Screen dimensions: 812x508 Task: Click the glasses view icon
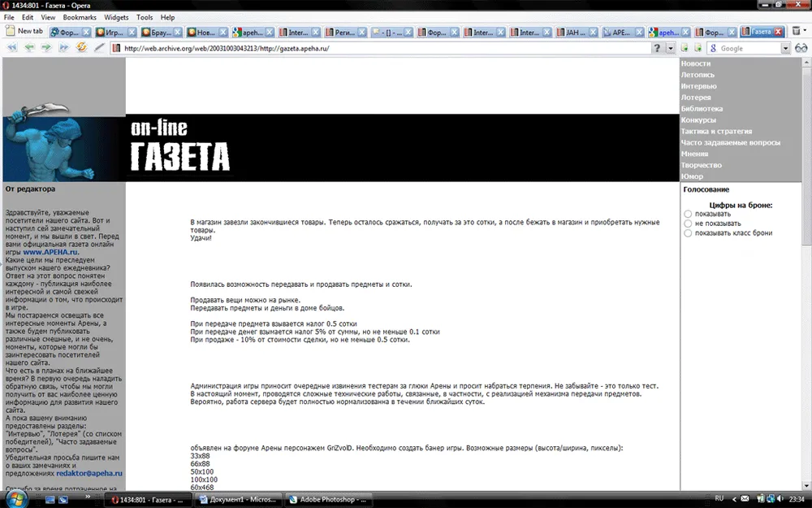[x=801, y=48]
